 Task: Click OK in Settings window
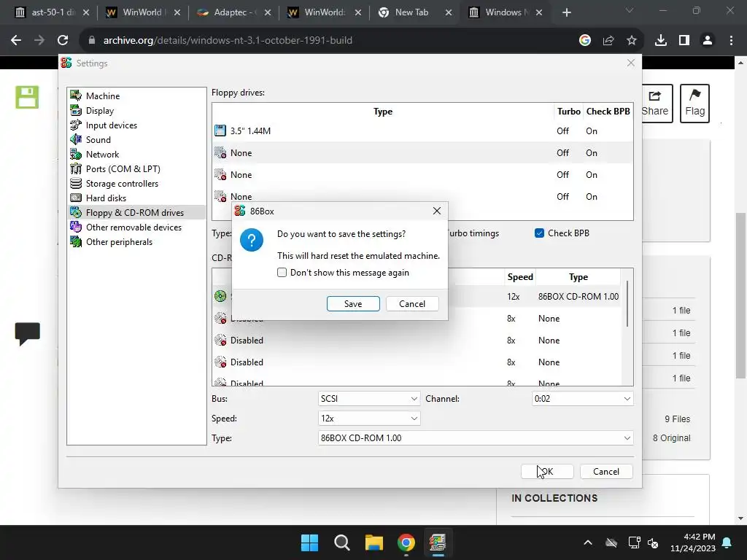pos(547,472)
